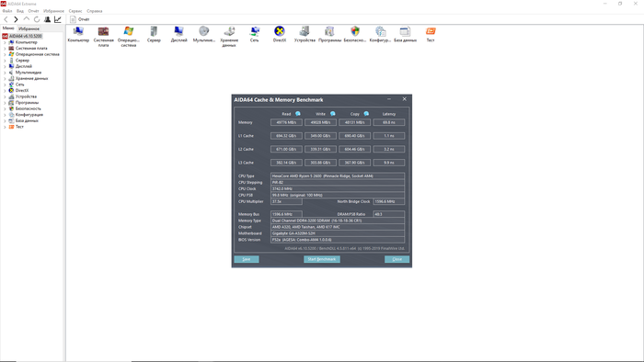This screenshot has height=362, width=644.
Task: Click the Memory Read result field
Action: coord(286,122)
